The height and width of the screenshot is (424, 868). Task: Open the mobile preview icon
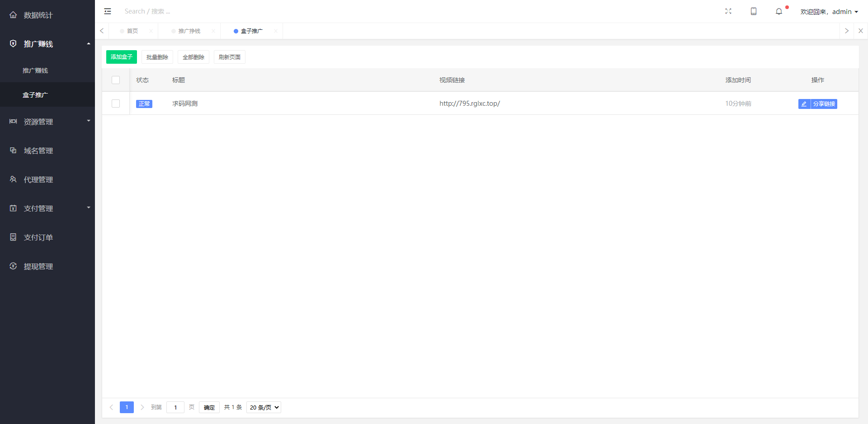[x=753, y=11]
